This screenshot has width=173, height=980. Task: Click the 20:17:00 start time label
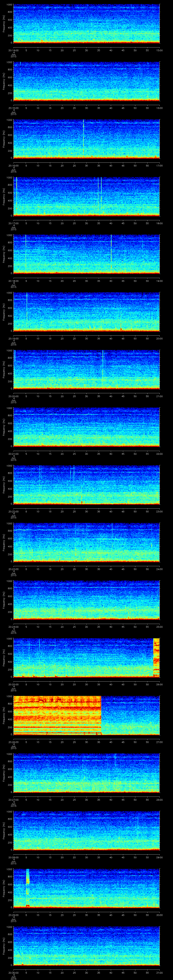tap(13, 223)
